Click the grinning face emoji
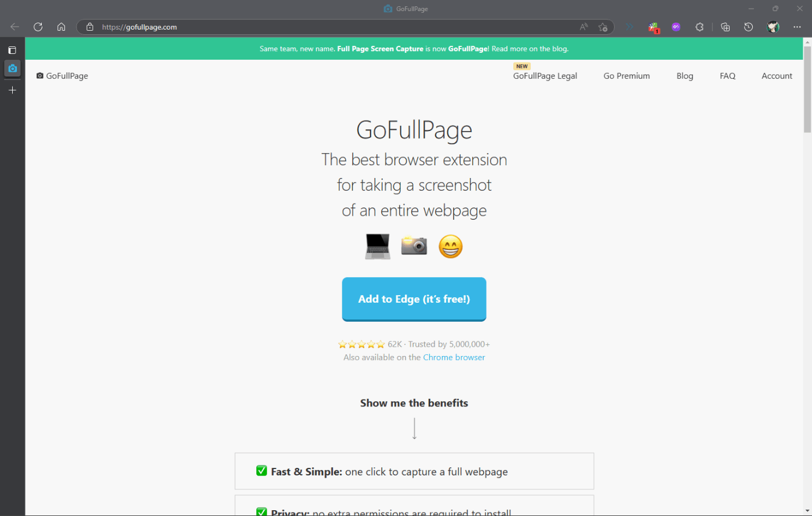The image size is (812, 516). (x=451, y=246)
